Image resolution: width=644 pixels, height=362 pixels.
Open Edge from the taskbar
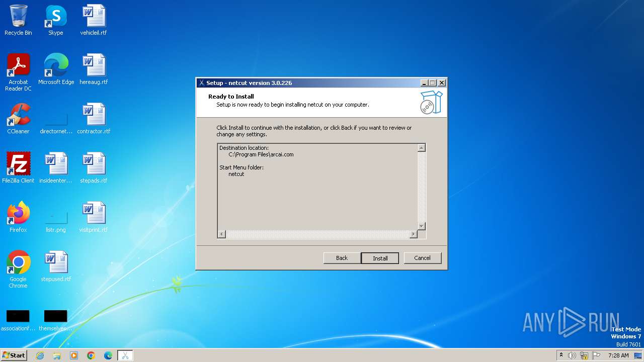click(x=108, y=355)
